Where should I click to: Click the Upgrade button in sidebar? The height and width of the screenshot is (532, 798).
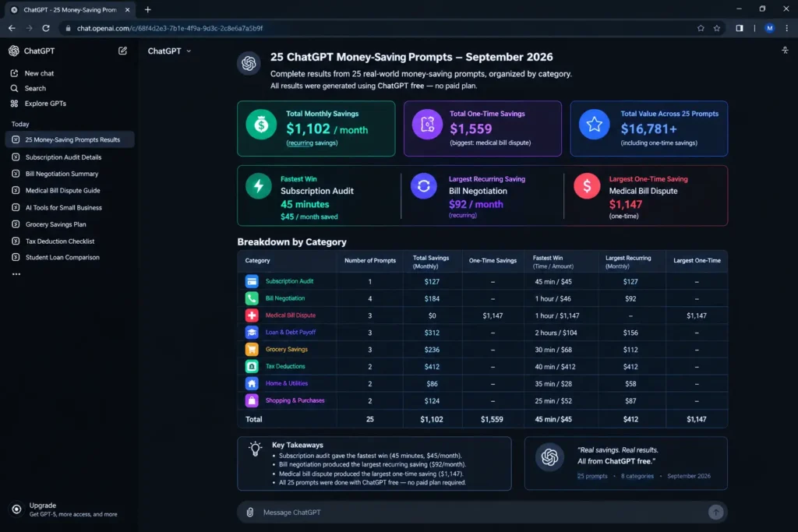65,509
